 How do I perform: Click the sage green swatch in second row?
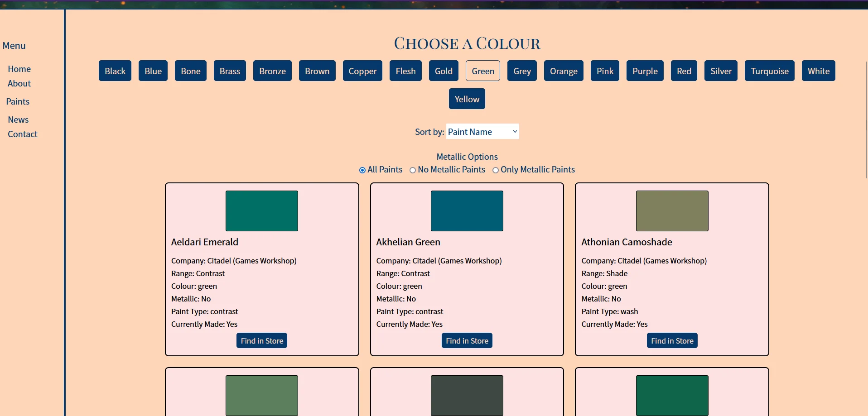[x=262, y=396]
